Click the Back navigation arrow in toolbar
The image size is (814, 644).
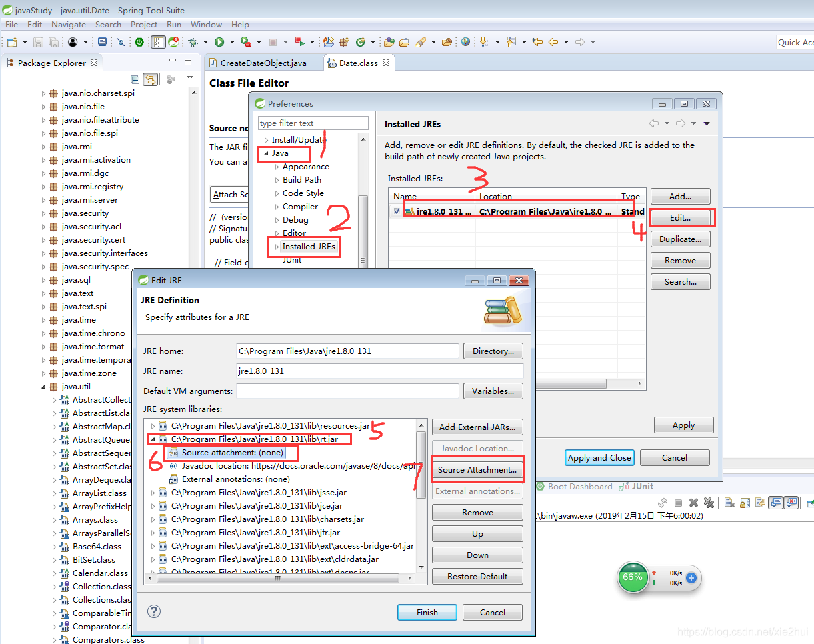[553, 42]
